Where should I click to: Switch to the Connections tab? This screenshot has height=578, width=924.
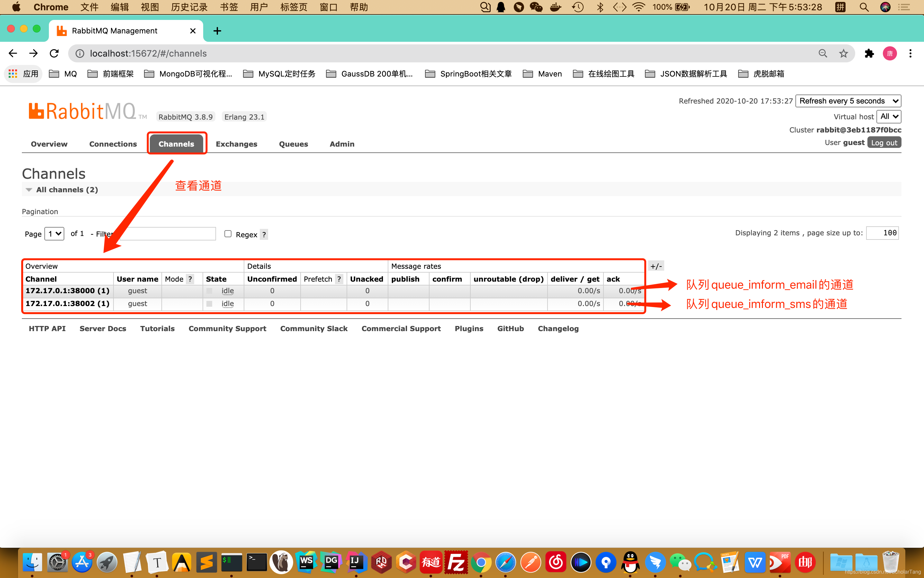(x=113, y=144)
